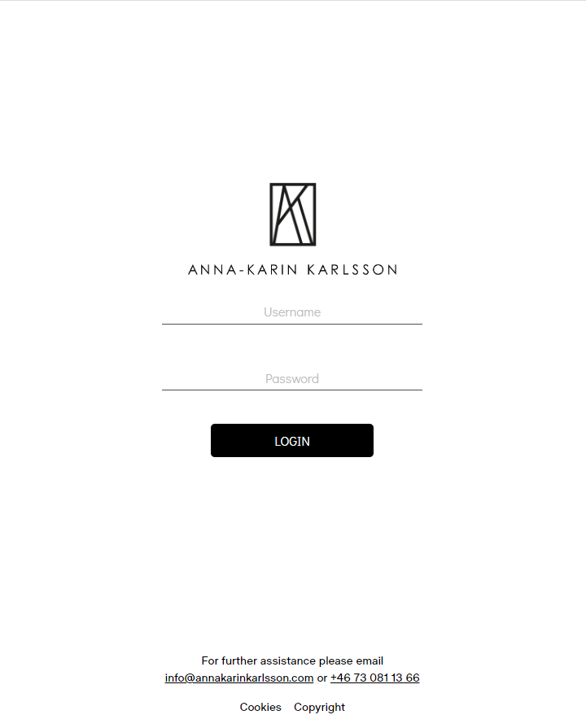Image resolution: width=586 pixels, height=728 pixels.
Task: Click the white LOGIN label on the button
Action: coord(292,442)
